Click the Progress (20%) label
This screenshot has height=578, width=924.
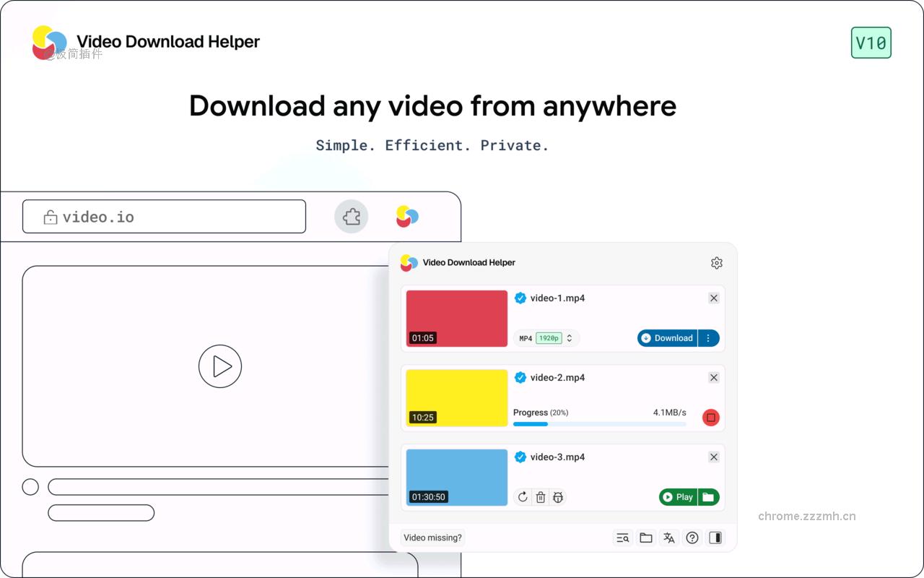pyautogui.click(x=541, y=413)
